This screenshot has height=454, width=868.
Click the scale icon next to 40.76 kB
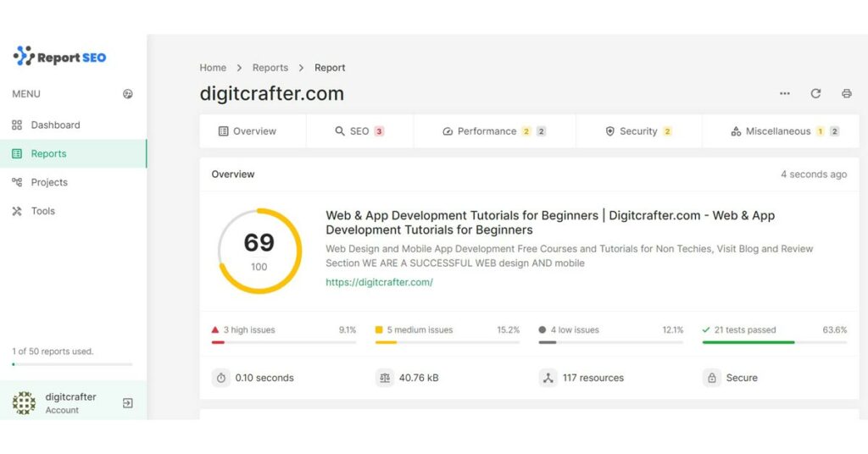click(x=385, y=379)
